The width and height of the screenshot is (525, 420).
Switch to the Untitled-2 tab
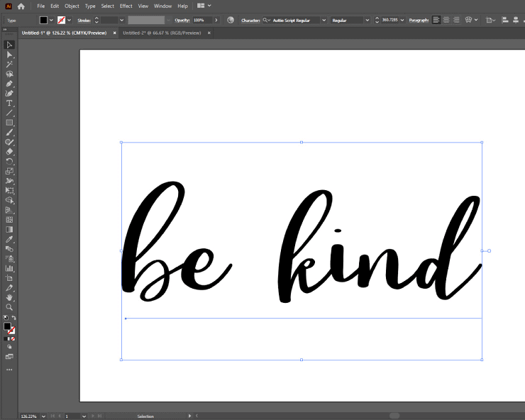[x=162, y=33]
